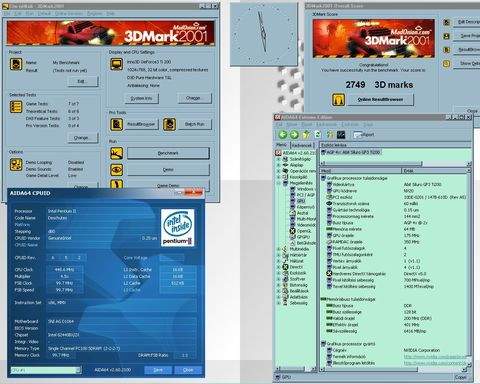
Task: Switch to the Kedvencek tab in AIDA64
Action: point(302,145)
